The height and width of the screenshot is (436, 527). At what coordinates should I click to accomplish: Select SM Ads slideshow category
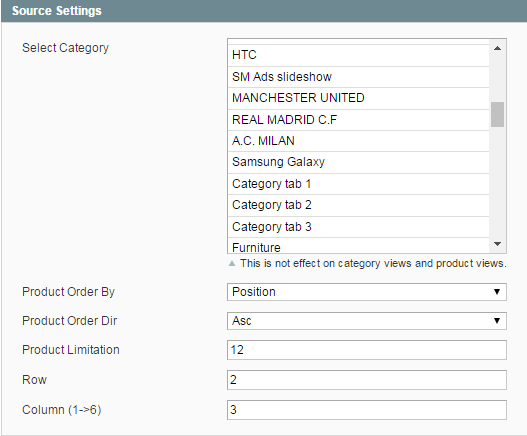click(x=358, y=77)
